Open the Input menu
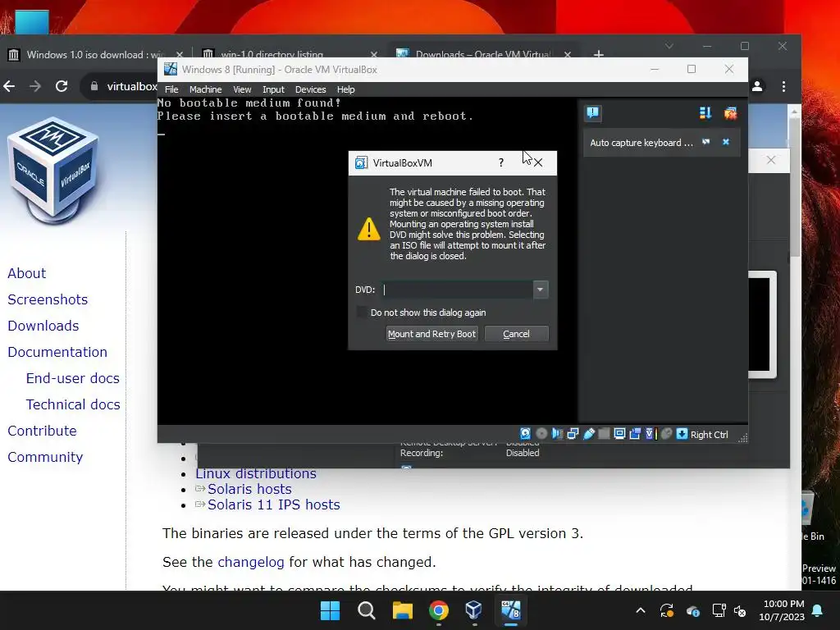 273,89
